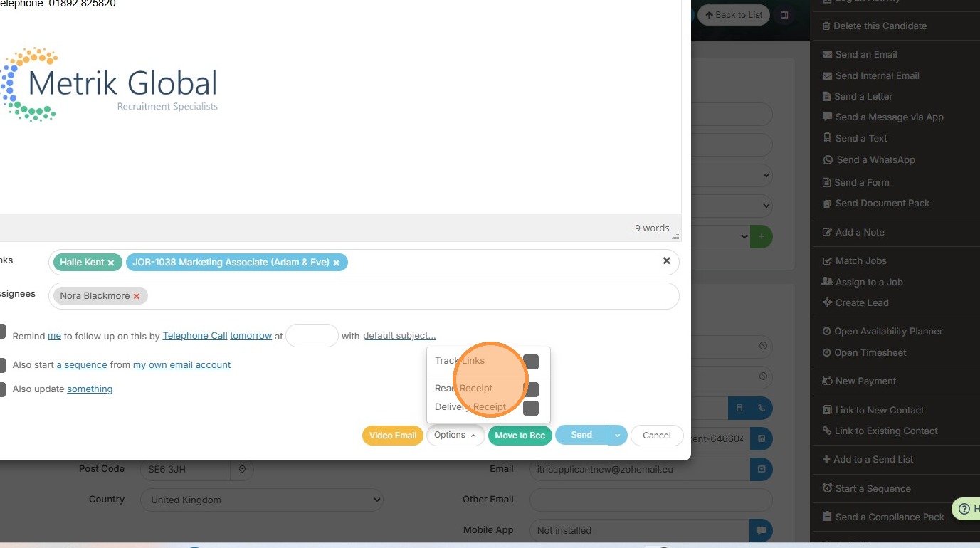Click the Link to Existing Contact chain icon
Viewport: 980px width, 548px height.
tap(827, 431)
